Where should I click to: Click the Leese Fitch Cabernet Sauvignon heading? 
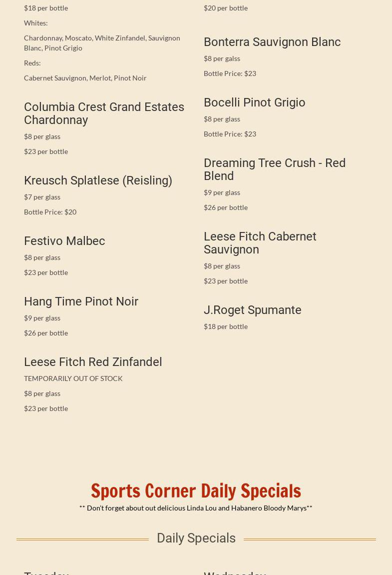(260, 243)
